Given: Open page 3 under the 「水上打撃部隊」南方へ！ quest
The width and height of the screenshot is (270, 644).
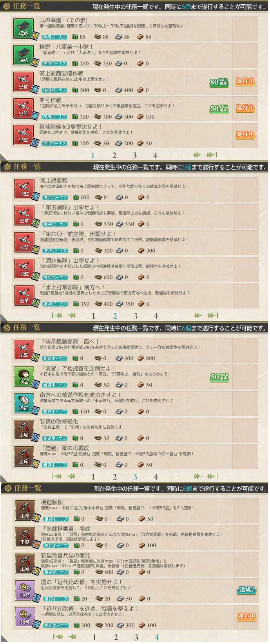Looking at the screenshot, I should click(x=135, y=316).
